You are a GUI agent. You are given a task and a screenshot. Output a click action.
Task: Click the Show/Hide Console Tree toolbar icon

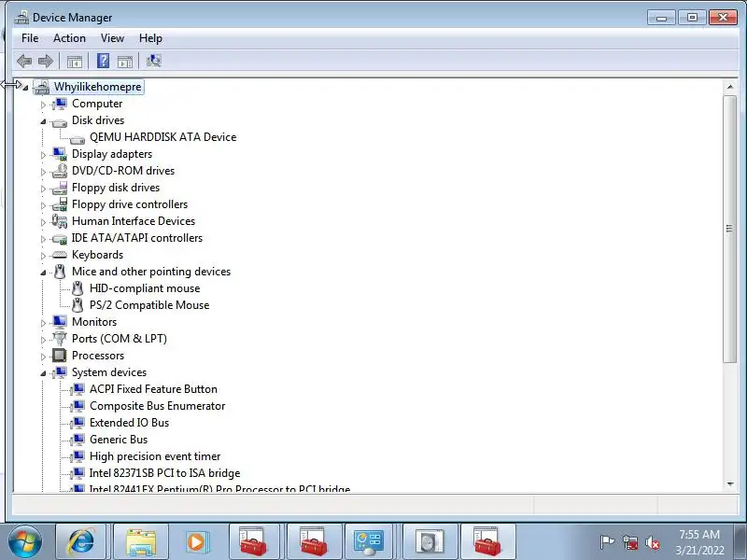(x=75, y=62)
